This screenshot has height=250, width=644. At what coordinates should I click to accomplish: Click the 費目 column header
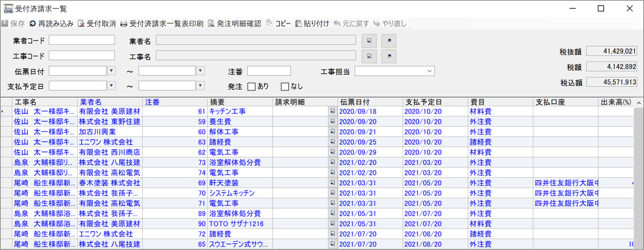tap(500, 102)
